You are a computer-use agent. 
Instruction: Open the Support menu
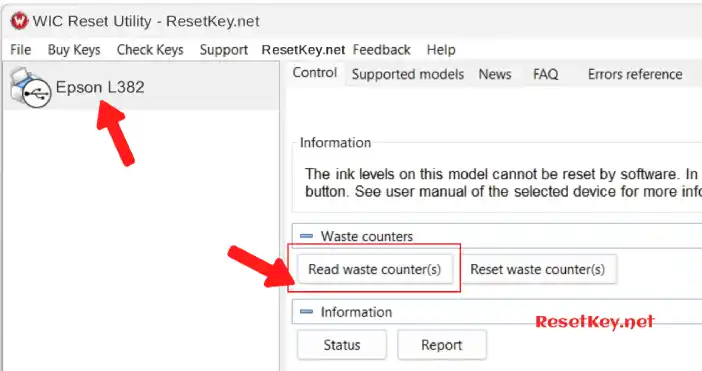coord(223,50)
